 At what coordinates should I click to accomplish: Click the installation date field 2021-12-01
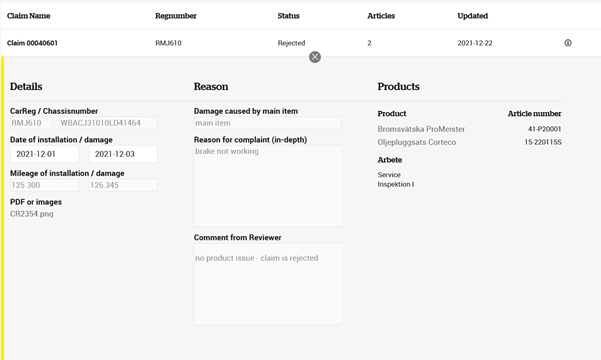point(44,154)
